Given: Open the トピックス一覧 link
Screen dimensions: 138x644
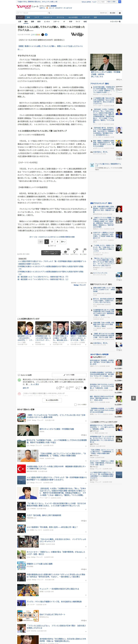Looking at the screenshot, I should point(115,21).
